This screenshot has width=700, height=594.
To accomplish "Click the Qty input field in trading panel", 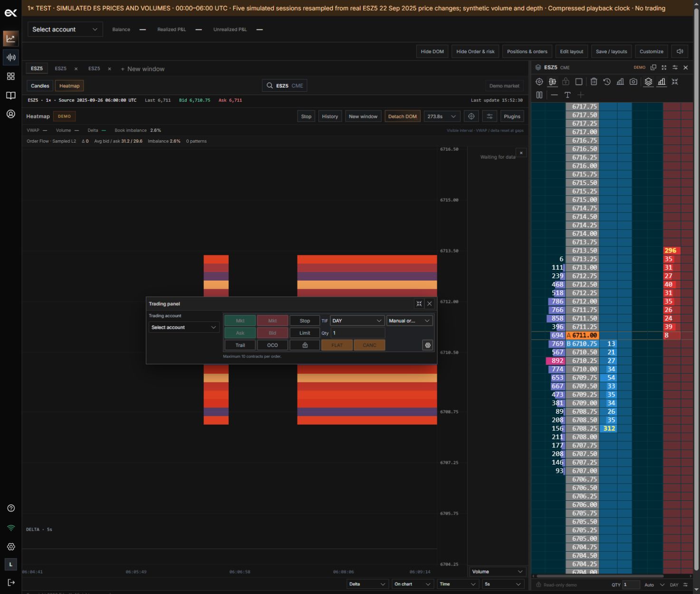I will [358, 333].
